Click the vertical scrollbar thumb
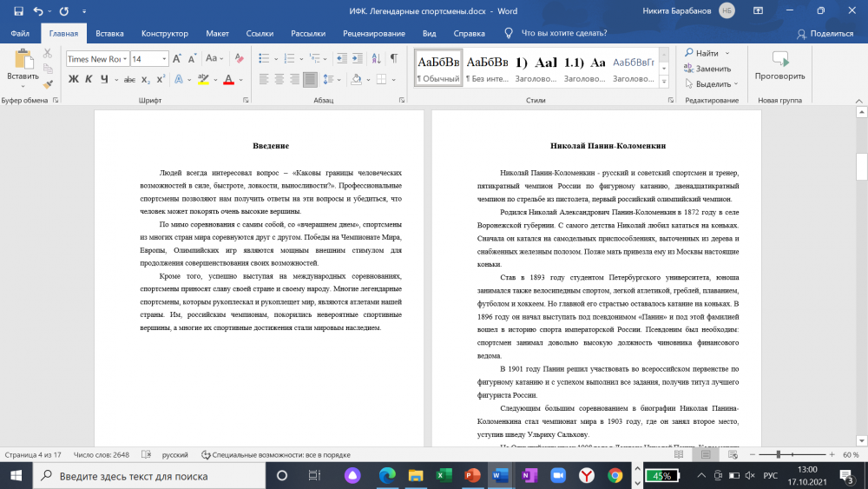Viewport: 868px width, 489px height. click(x=861, y=167)
